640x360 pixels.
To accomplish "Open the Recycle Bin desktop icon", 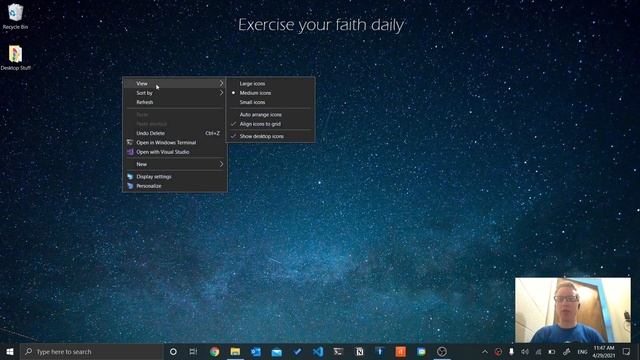I will [15, 16].
